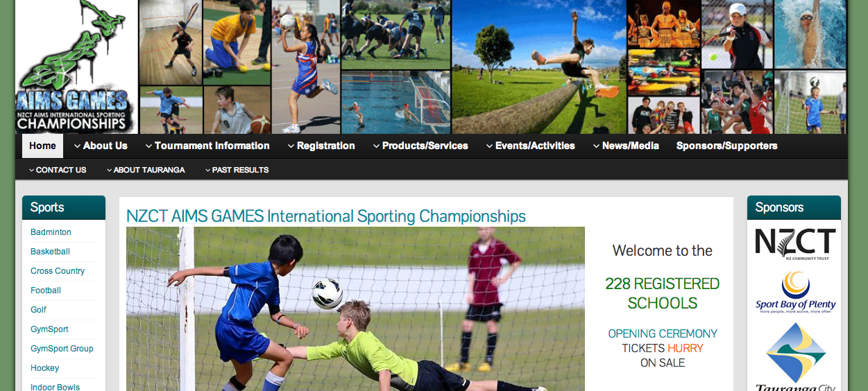This screenshot has height=391, width=868.
Task: Open the Cross Country sport link
Action: tap(58, 271)
